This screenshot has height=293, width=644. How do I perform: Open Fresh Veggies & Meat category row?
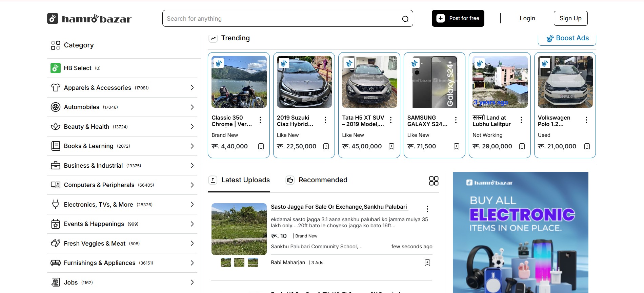[x=122, y=244]
